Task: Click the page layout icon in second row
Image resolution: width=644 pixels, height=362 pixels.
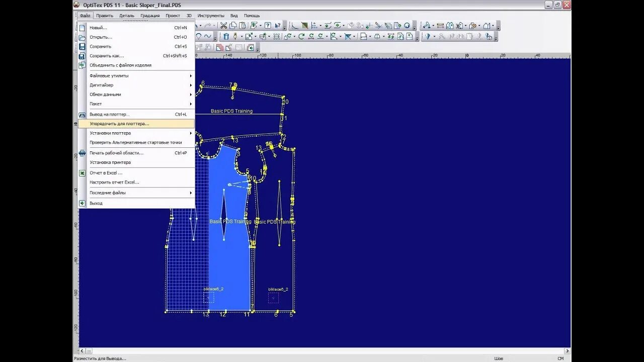Action: coord(363,36)
